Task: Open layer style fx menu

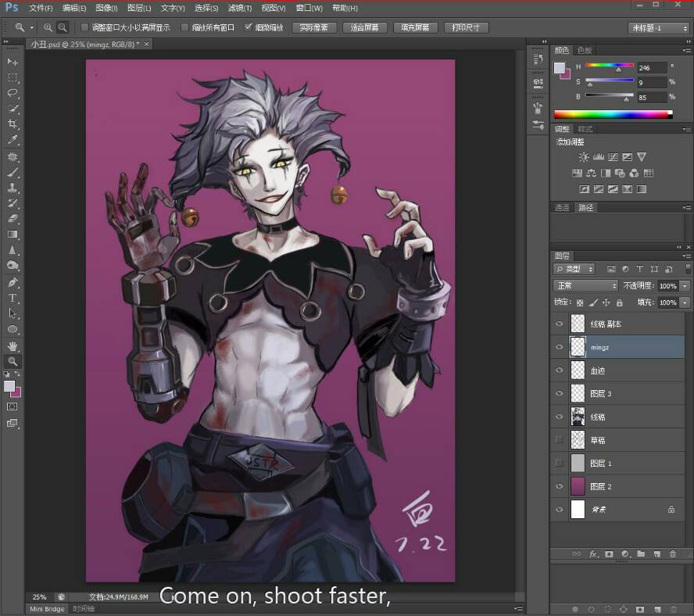Action: point(593,553)
